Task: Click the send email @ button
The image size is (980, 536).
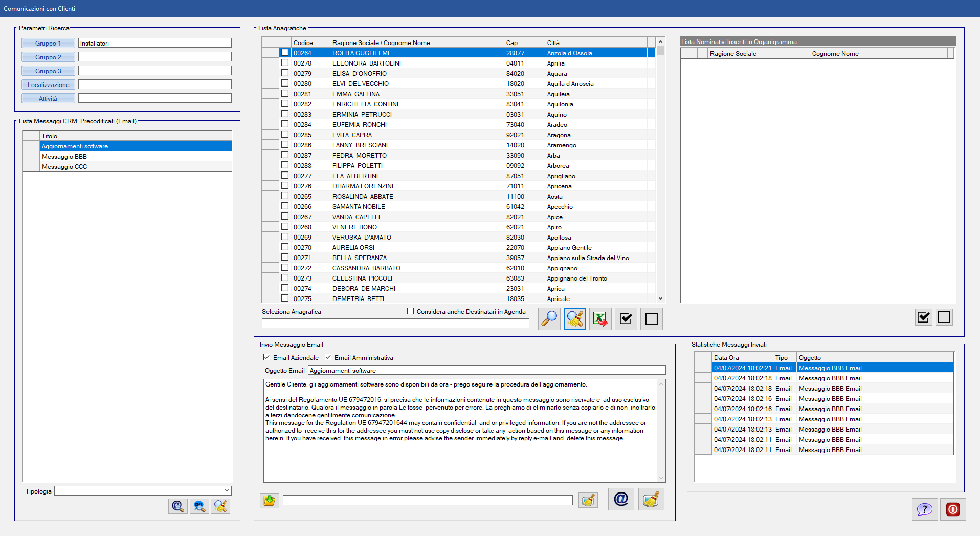Action: click(x=620, y=499)
